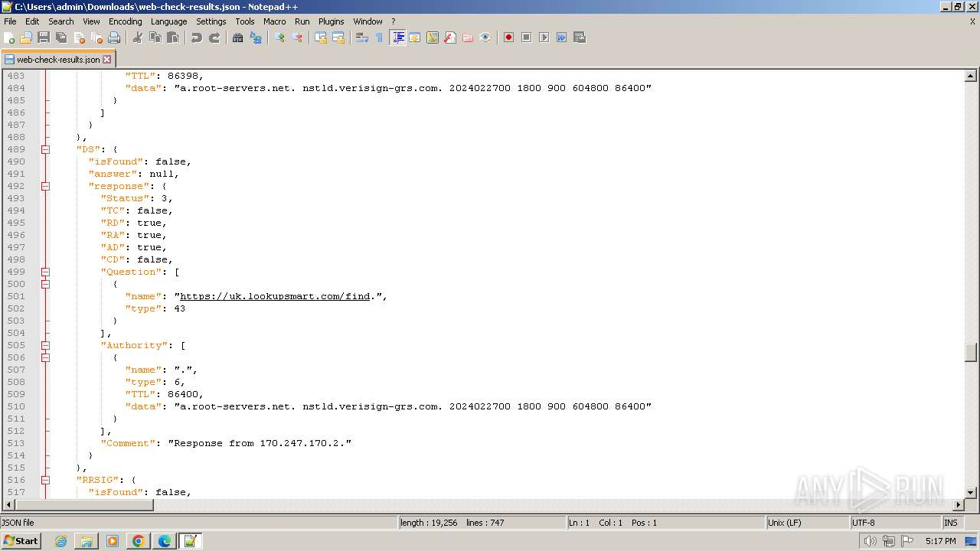This screenshot has width=980, height=551.
Task: Click the horizontal scroll right arrow
Action: click(958, 504)
